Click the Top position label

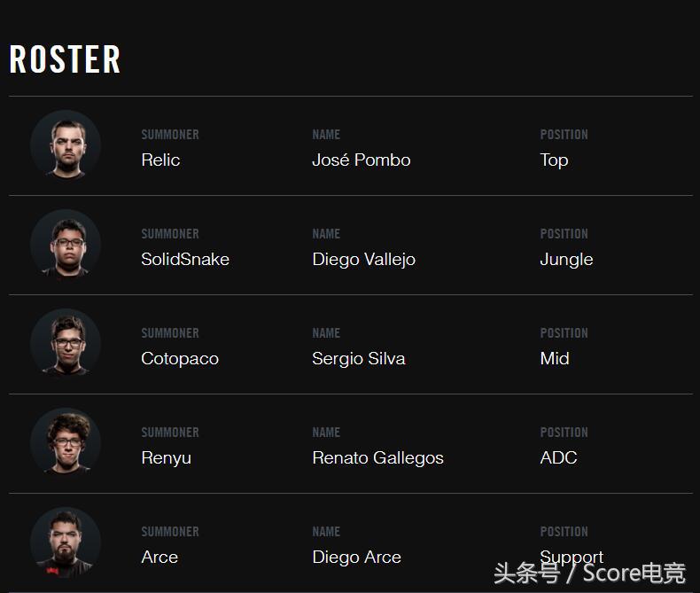click(554, 160)
